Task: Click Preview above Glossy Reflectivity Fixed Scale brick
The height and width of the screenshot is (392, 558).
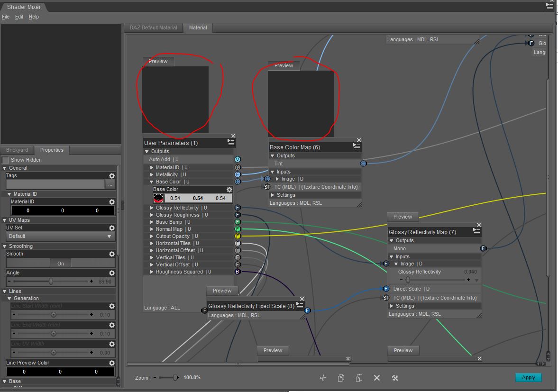Action: (x=222, y=291)
